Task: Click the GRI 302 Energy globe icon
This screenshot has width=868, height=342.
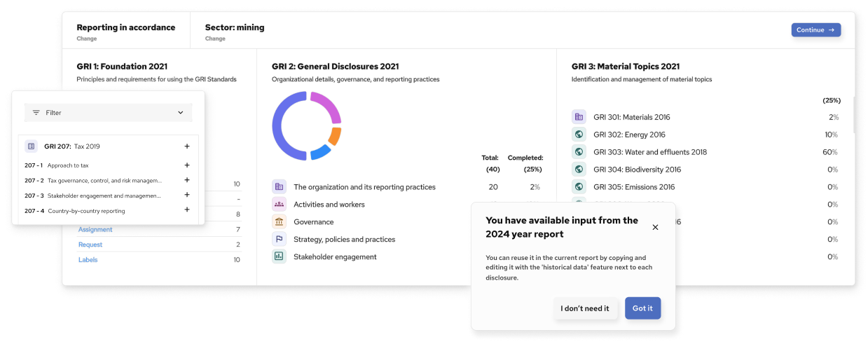Action: [579, 135]
